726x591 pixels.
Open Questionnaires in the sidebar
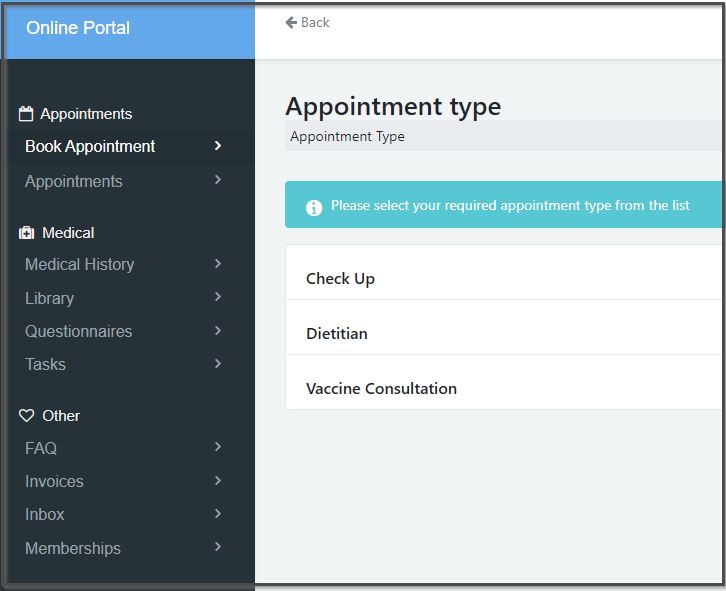click(x=79, y=331)
